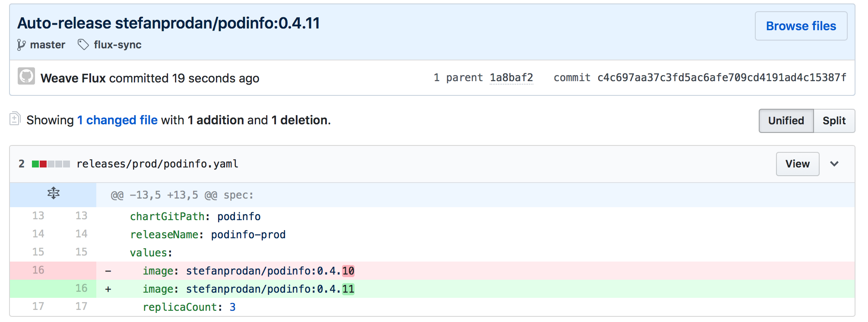Click the tag icon beside flux-sync
This screenshot has width=868, height=322.
click(x=83, y=44)
